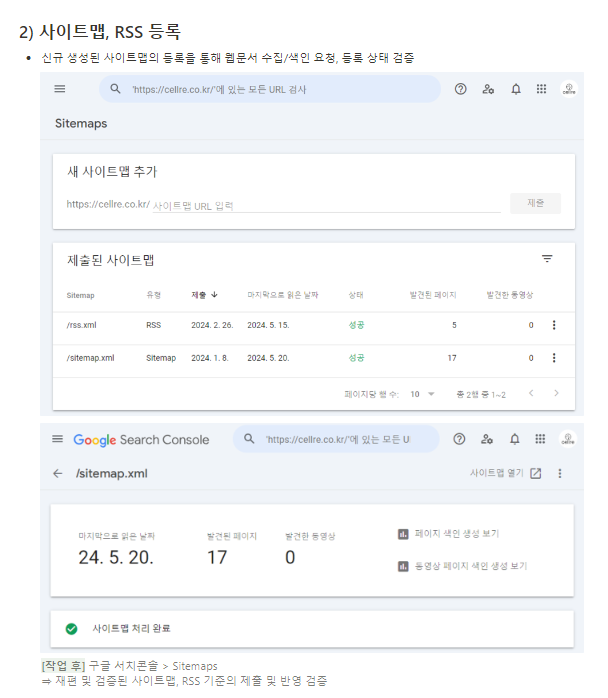Open Google apps grid in top Sitemaps bar
This screenshot has width=608, height=698.
pyautogui.click(x=541, y=89)
